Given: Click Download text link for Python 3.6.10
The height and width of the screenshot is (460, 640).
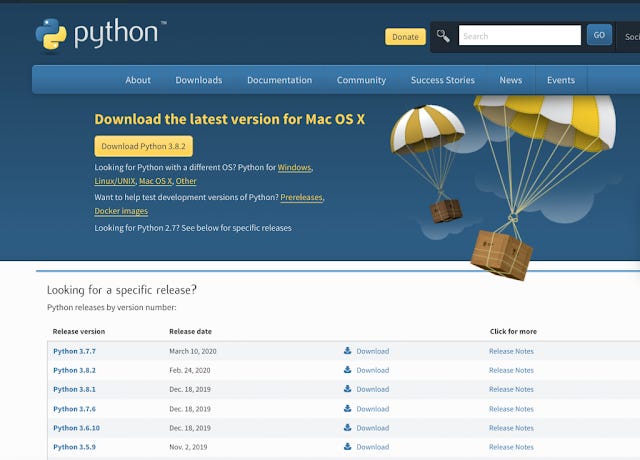Looking at the screenshot, I should (373, 428).
